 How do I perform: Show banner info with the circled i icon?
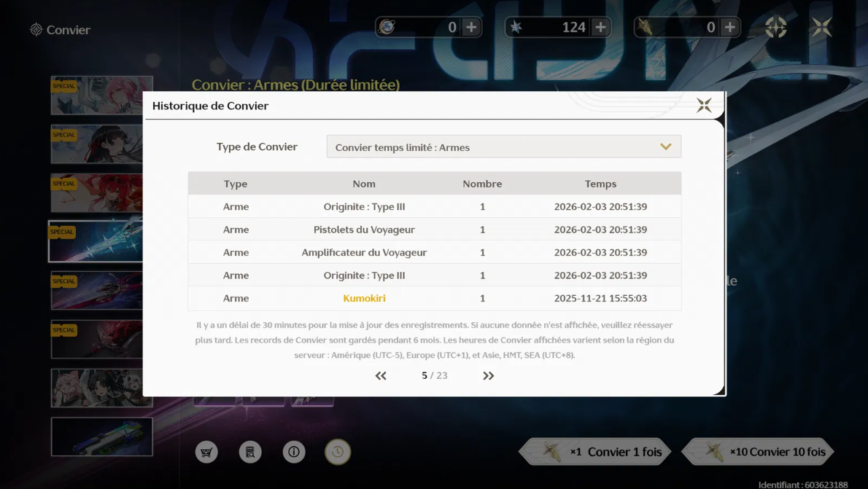tap(294, 452)
